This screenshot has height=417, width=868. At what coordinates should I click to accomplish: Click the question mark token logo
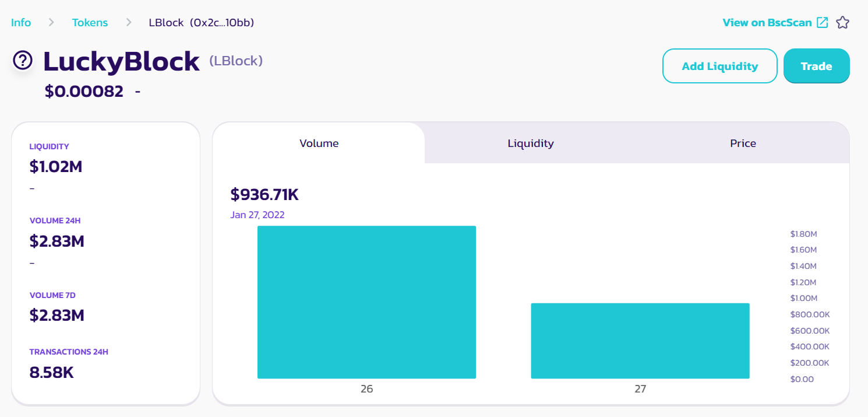[23, 60]
